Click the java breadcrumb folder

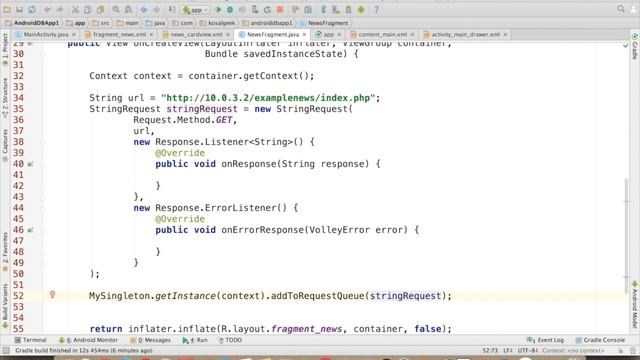tap(156, 23)
